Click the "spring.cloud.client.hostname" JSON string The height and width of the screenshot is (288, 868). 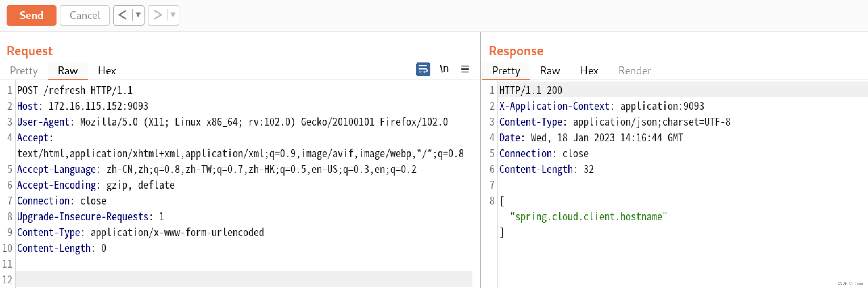588,217
